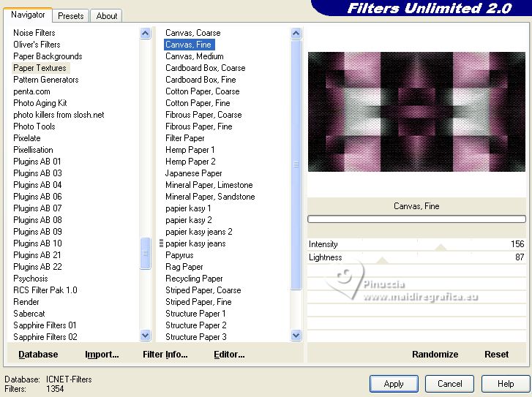This screenshot has width=532, height=397.
Task: Click the filter preview image
Action: 416,112
